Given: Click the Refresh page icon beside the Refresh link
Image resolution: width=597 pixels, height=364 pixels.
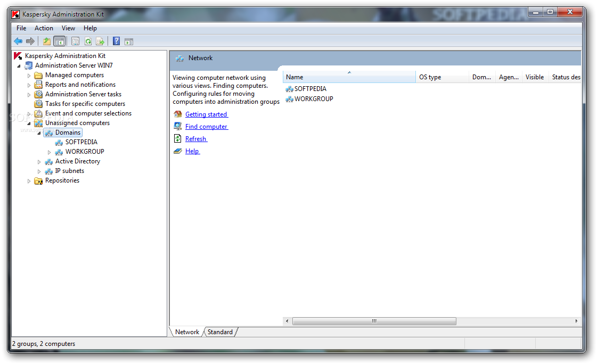Looking at the screenshot, I should pyautogui.click(x=178, y=138).
